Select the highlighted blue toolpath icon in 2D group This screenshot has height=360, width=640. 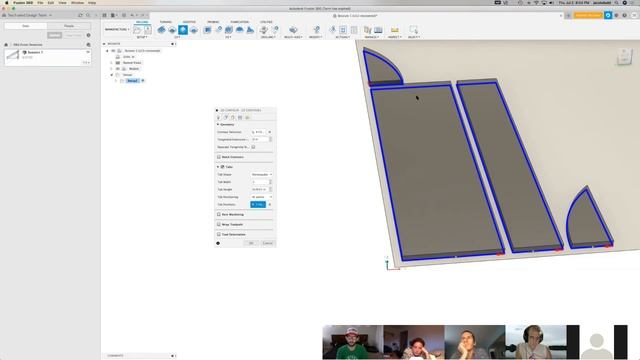pyautogui.click(x=183, y=30)
